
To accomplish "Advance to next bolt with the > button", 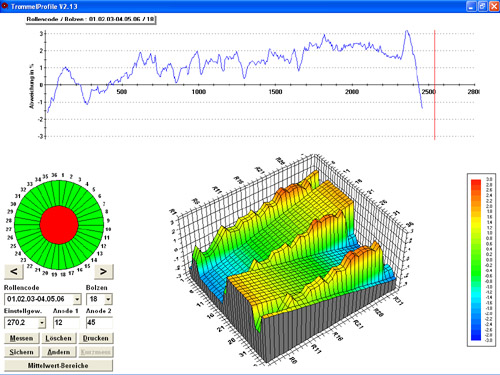I will [104, 272].
